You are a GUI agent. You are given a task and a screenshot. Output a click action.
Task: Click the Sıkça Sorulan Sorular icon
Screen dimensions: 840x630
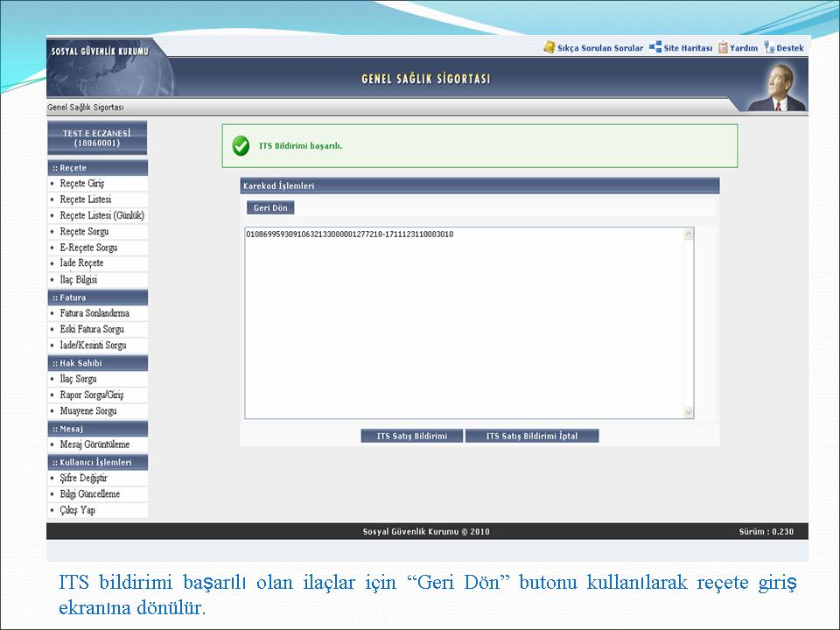click(549, 48)
